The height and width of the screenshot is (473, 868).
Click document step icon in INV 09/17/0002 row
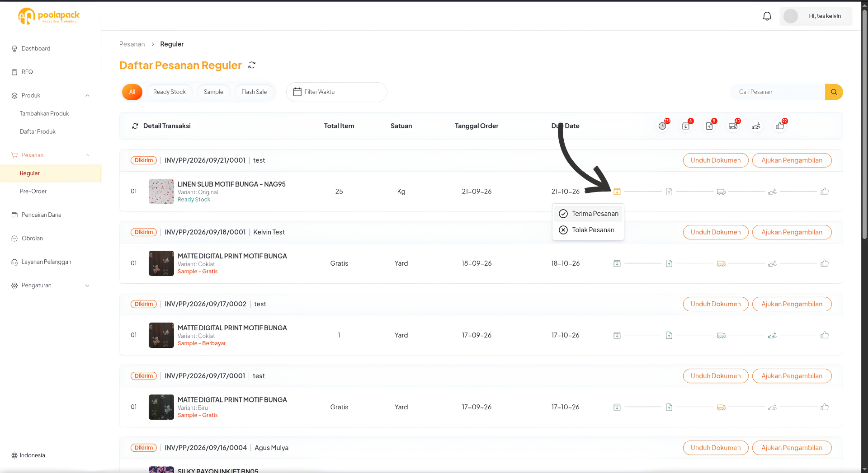pos(669,335)
